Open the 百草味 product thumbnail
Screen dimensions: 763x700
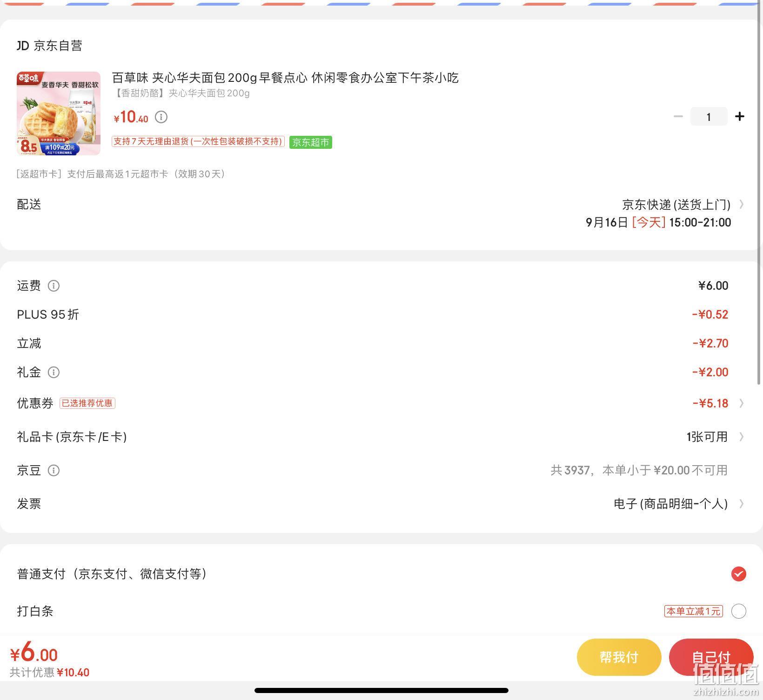[x=59, y=113]
